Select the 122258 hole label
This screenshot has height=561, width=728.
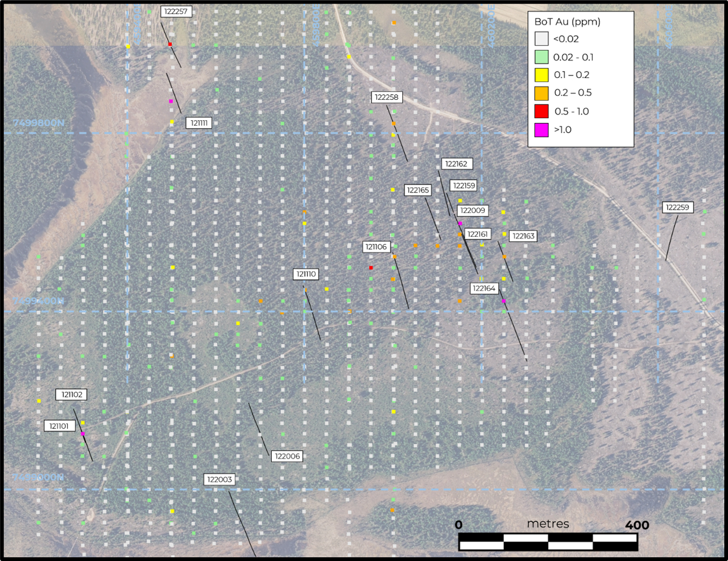point(386,97)
